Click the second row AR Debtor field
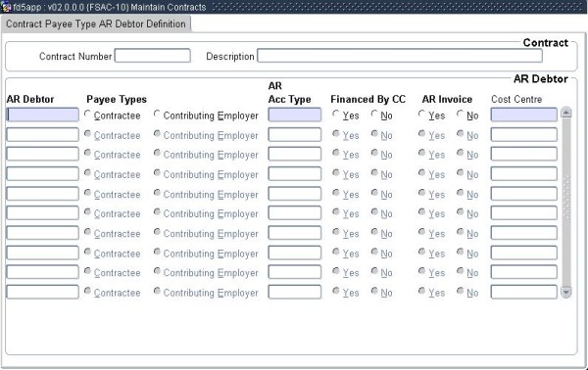The height and width of the screenshot is (370, 588). pos(43,134)
